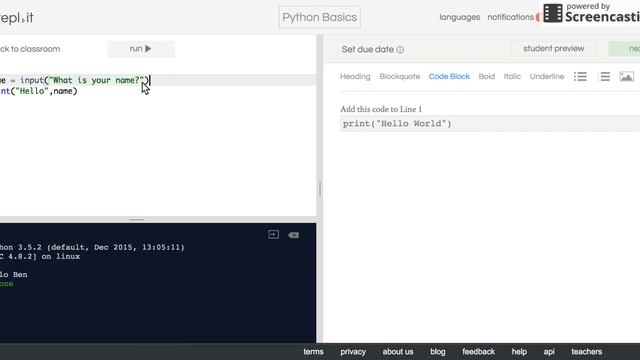The height and width of the screenshot is (360, 640).
Task: Click the Python 3.5.2 version line in console
Action: 92,247
